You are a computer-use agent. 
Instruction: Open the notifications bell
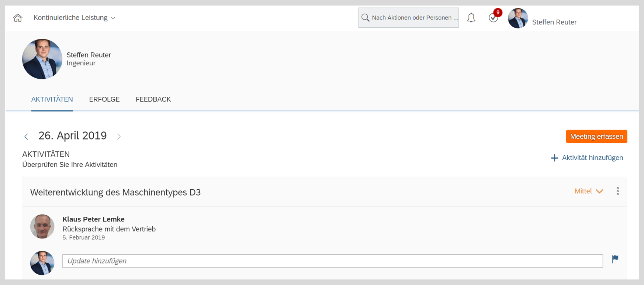pyautogui.click(x=471, y=18)
